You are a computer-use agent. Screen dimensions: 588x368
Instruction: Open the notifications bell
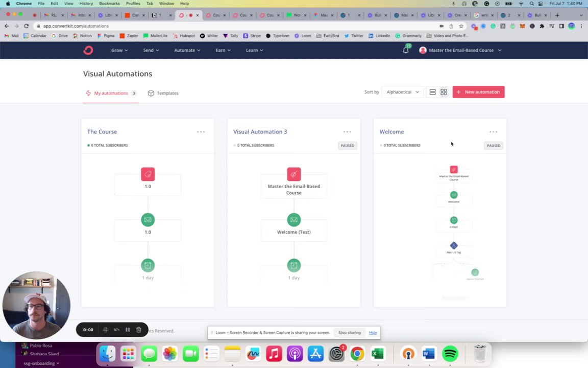pyautogui.click(x=406, y=50)
